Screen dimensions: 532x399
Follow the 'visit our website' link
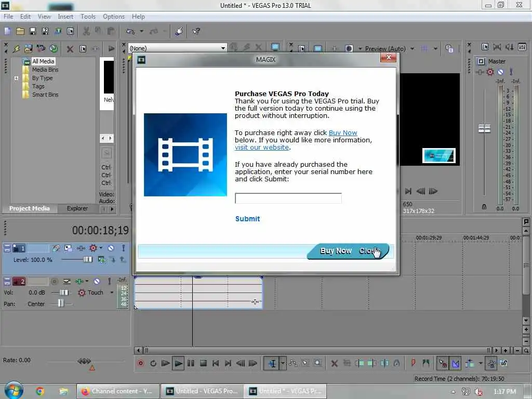click(x=262, y=147)
